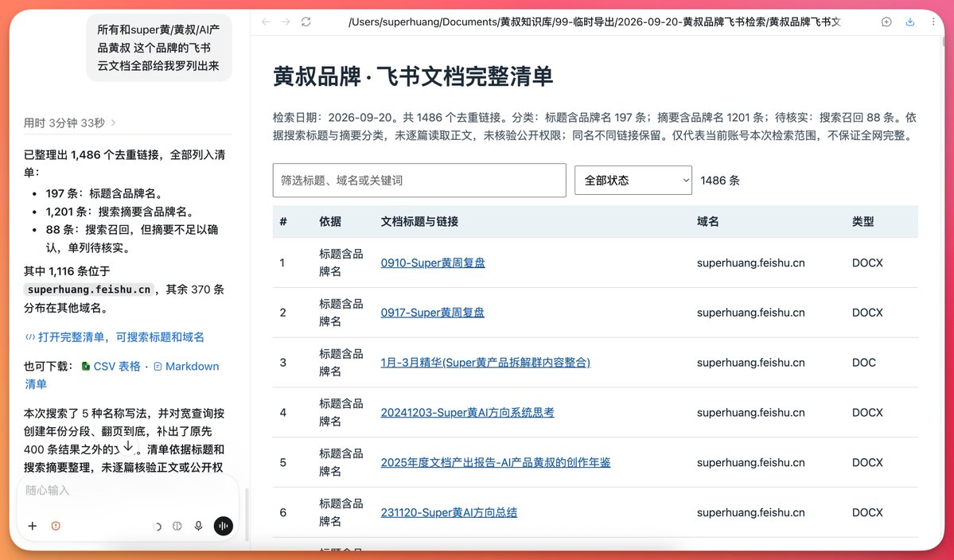Click the 类型 column header
Viewport: 954px width, 560px height.
point(862,221)
